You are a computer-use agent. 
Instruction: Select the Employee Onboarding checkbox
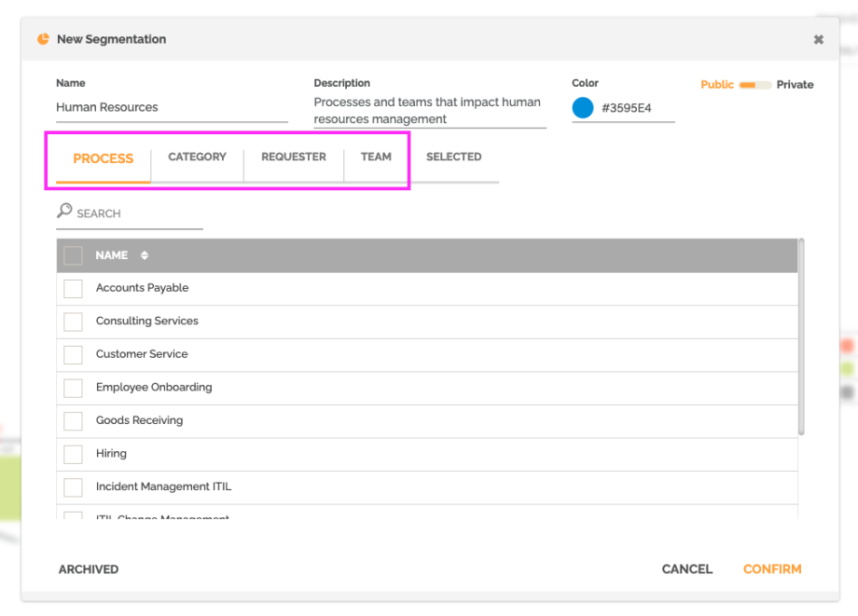tap(73, 388)
